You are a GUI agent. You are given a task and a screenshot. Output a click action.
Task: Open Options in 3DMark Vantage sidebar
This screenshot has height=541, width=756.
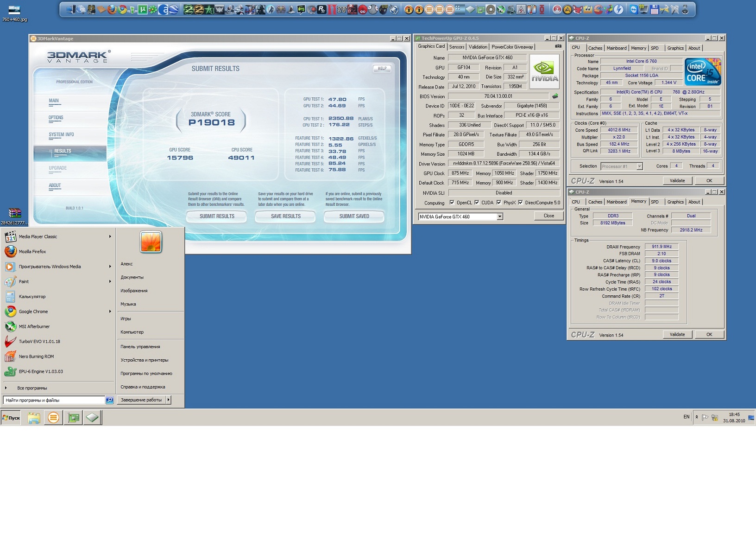tap(56, 118)
